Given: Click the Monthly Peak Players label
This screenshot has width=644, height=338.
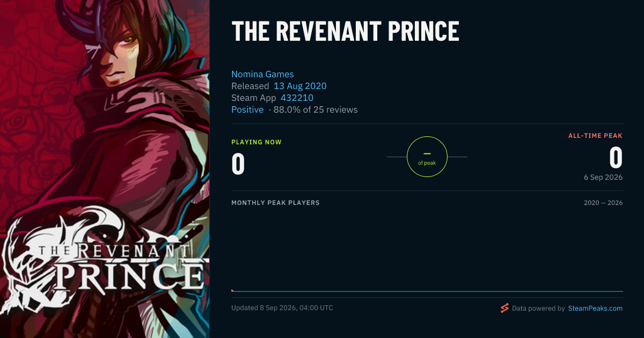Looking at the screenshot, I should click(x=275, y=203).
